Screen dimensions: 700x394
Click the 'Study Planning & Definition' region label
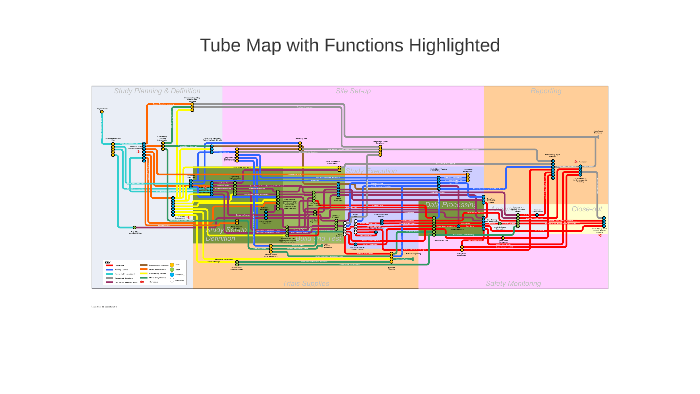click(157, 91)
